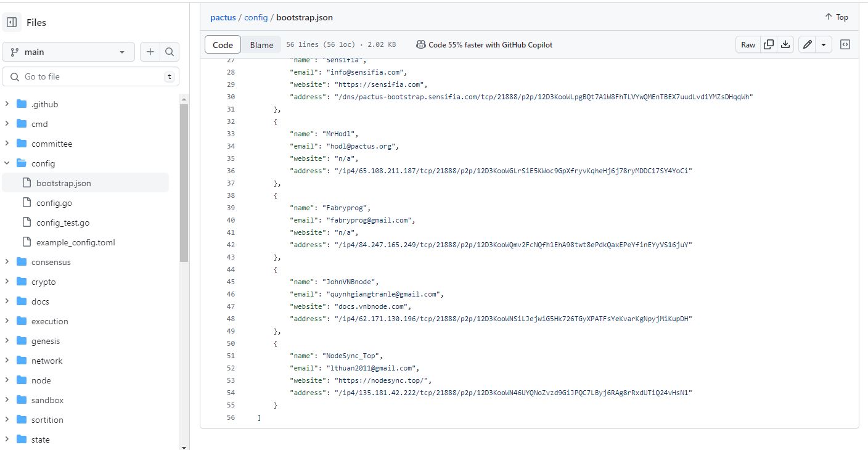Open config_test.go in file tree
Image resolution: width=868 pixels, height=450 pixels.
point(62,223)
